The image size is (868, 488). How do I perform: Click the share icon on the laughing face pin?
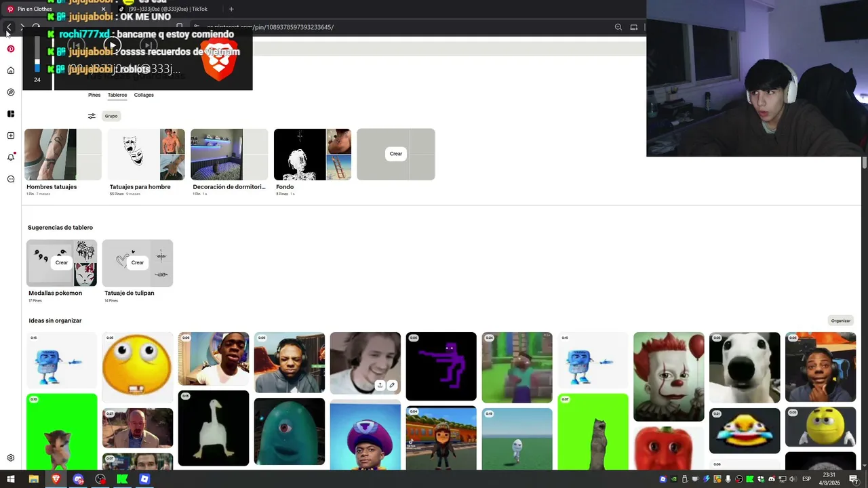380,385
